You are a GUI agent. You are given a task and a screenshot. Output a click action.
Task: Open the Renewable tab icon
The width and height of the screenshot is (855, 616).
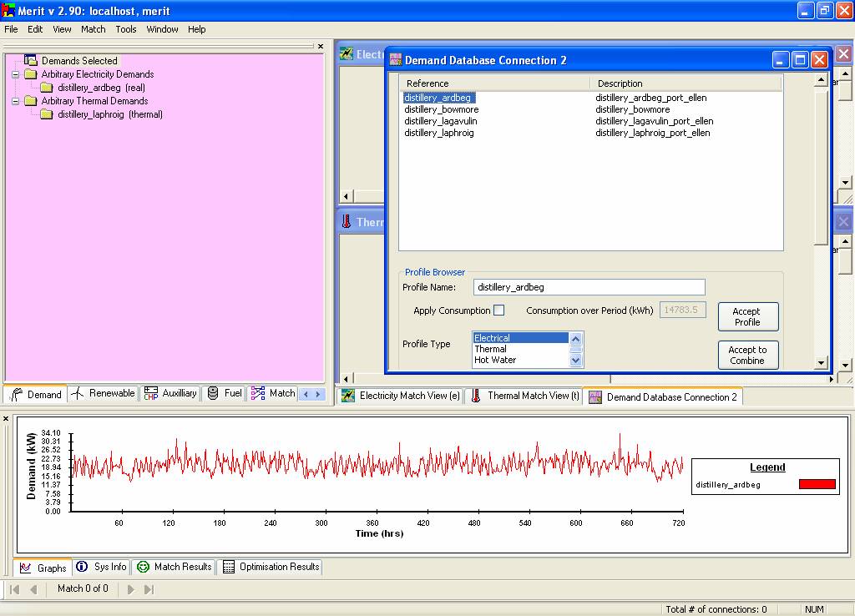pyautogui.click(x=78, y=394)
